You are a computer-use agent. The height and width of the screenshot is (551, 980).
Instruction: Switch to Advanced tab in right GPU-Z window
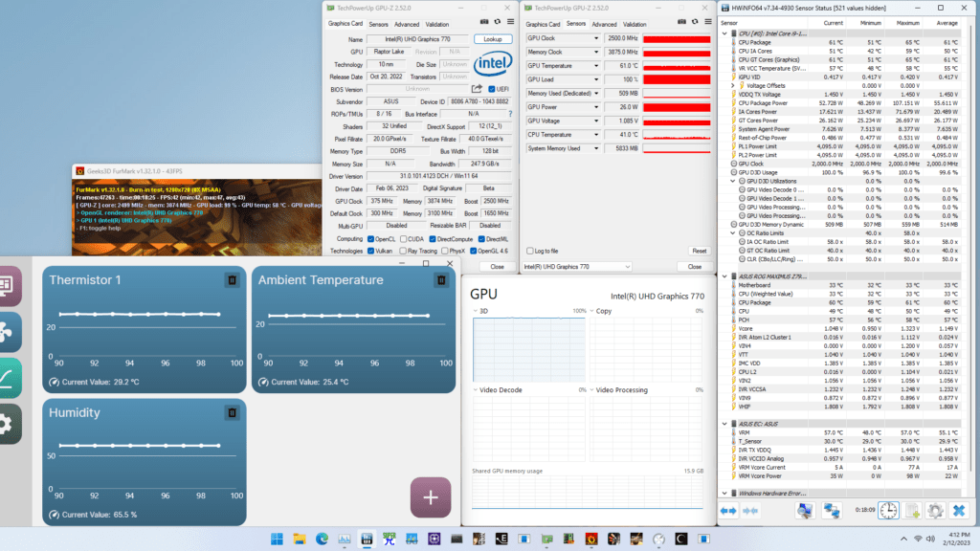point(605,24)
